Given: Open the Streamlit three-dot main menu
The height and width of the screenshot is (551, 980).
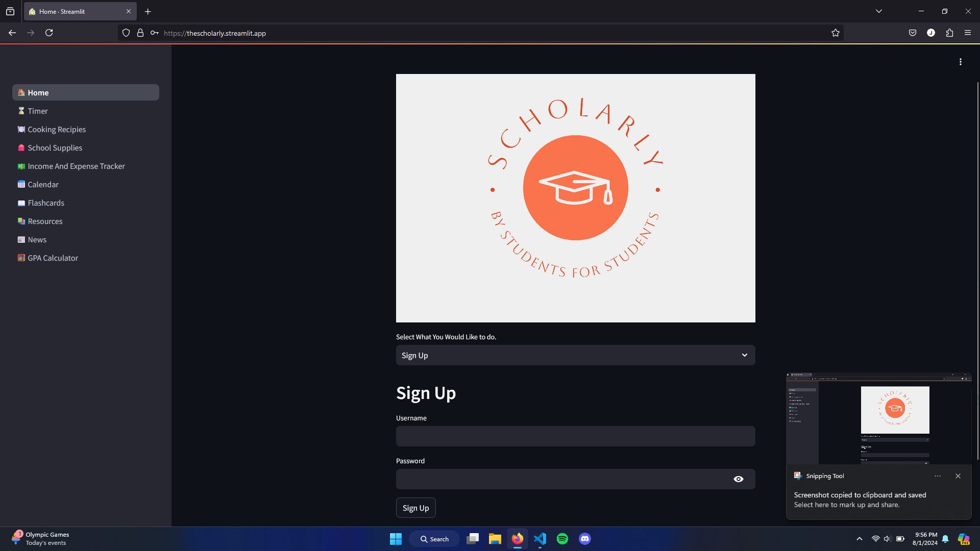Looking at the screenshot, I should (x=960, y=62).
